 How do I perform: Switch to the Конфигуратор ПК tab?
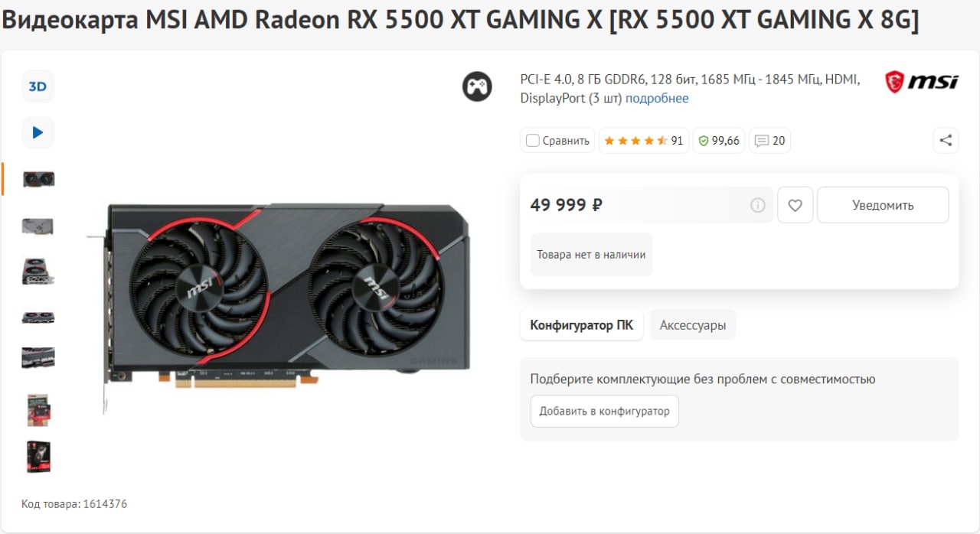tap(582, 325)
